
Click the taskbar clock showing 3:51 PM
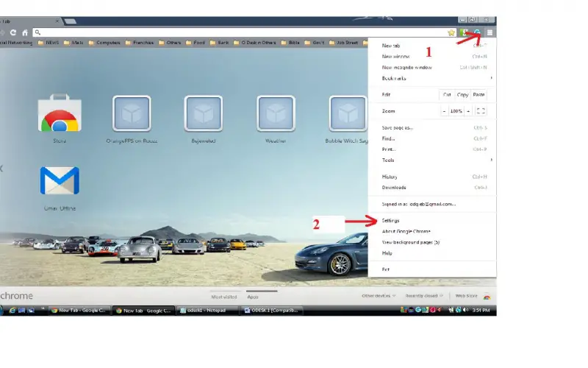point(481,310)
